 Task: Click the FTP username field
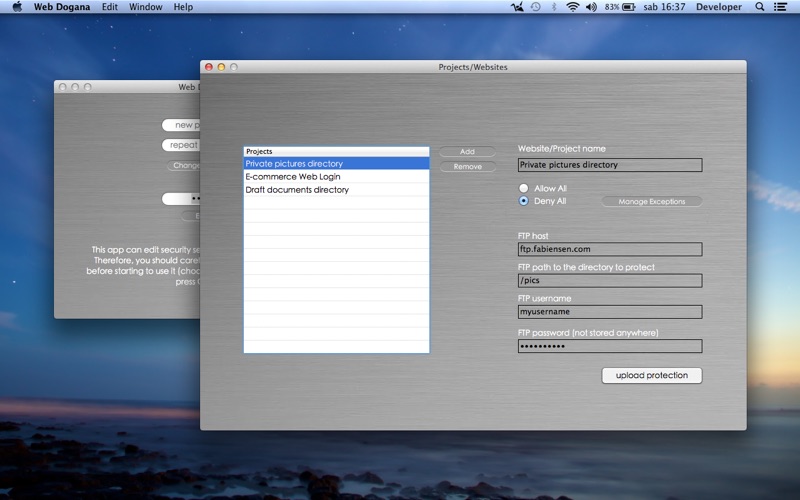tap(610, 312)
